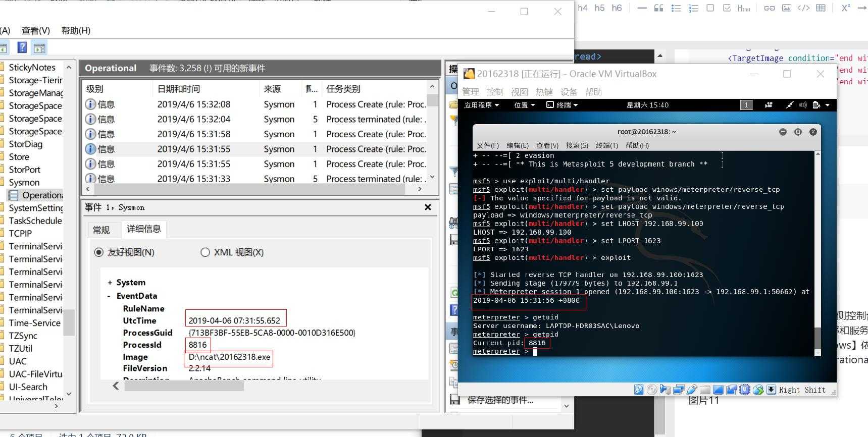Sort events by 任务类别 column header
This screenshot has height=437, width=868.
tap(374, 89)
